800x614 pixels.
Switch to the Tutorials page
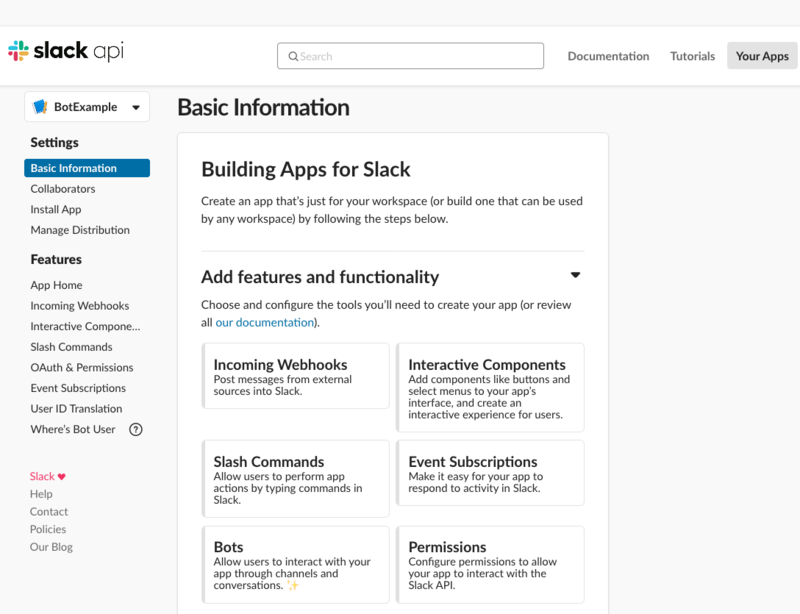tap(692, 56)
